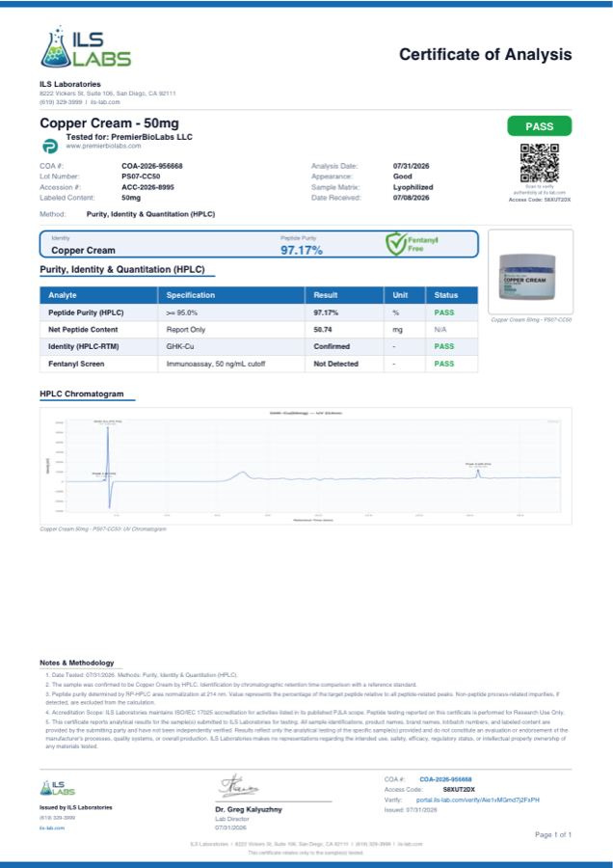Click the "ILS Laboratories" name above the address
This screenshot has width=613, height=868.
click(70, 84)
